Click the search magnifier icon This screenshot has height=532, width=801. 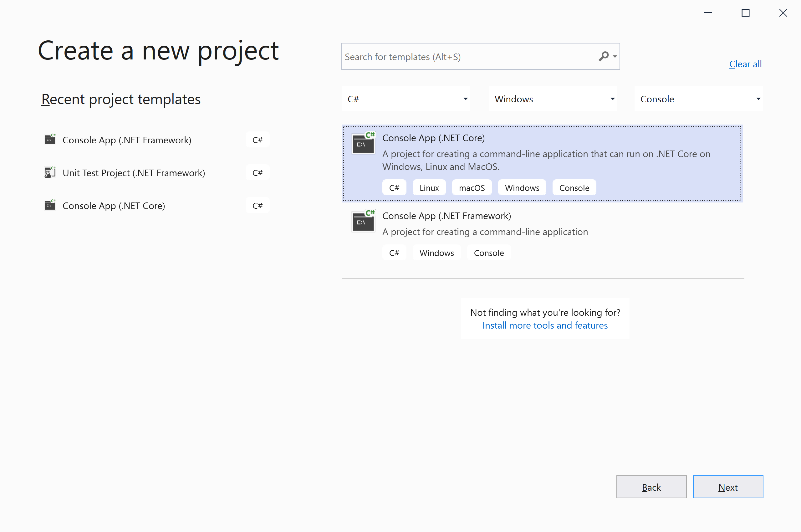tap(603, 56)
